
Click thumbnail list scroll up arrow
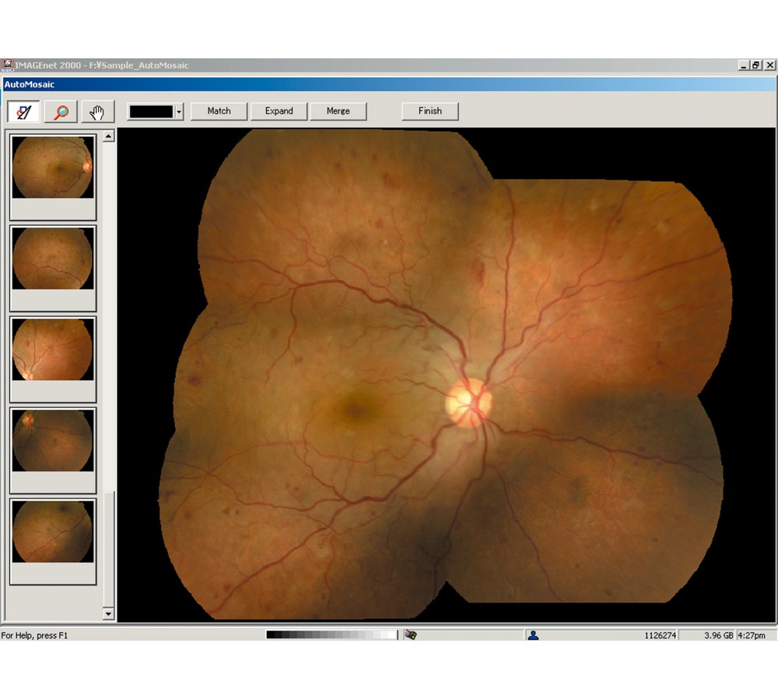tap(109, 136)
